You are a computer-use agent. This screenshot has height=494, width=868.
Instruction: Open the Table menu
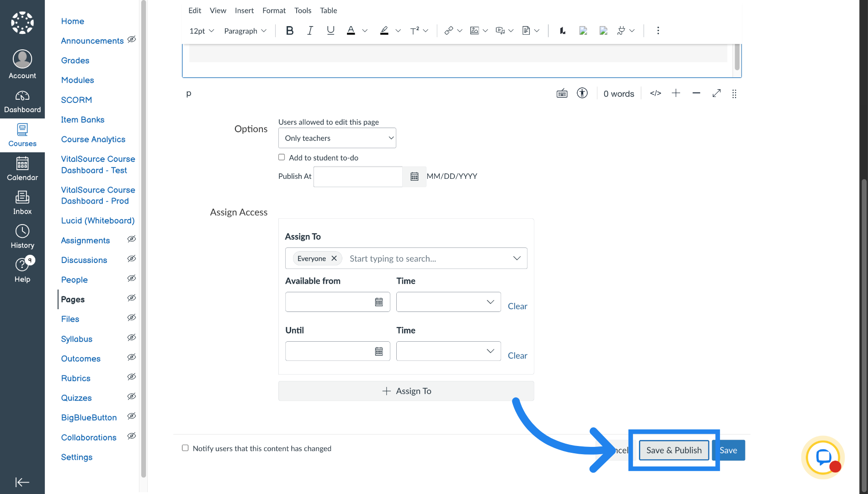(328, 11)
